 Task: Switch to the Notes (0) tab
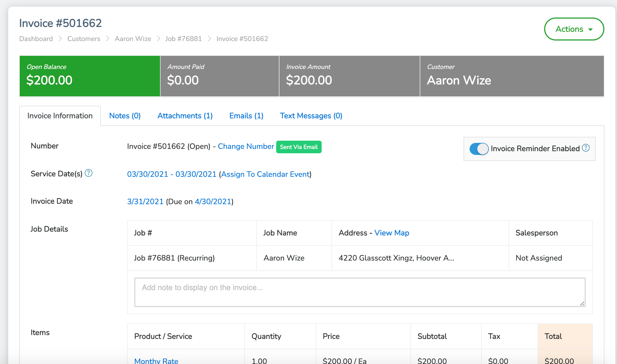tap(125, 115)
